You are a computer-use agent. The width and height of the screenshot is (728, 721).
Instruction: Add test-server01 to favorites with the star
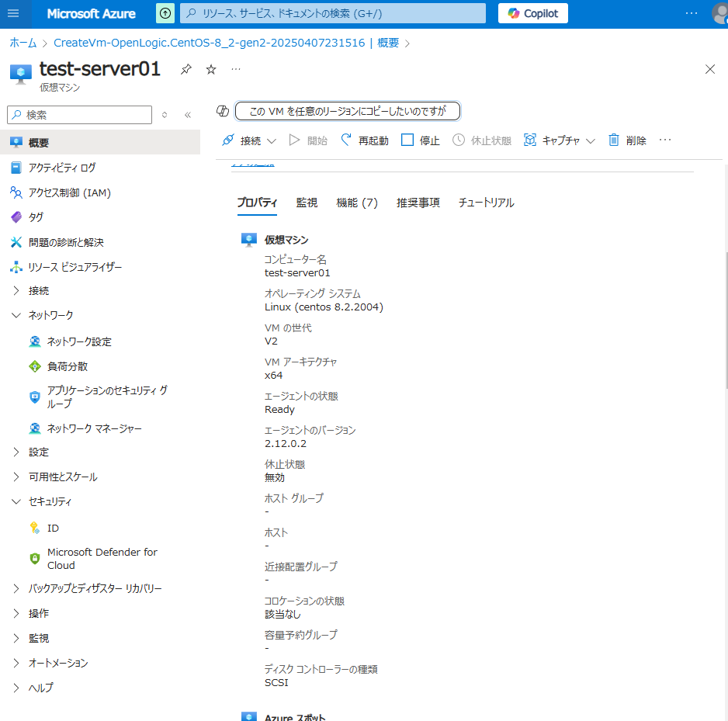(x=211, y=70)
